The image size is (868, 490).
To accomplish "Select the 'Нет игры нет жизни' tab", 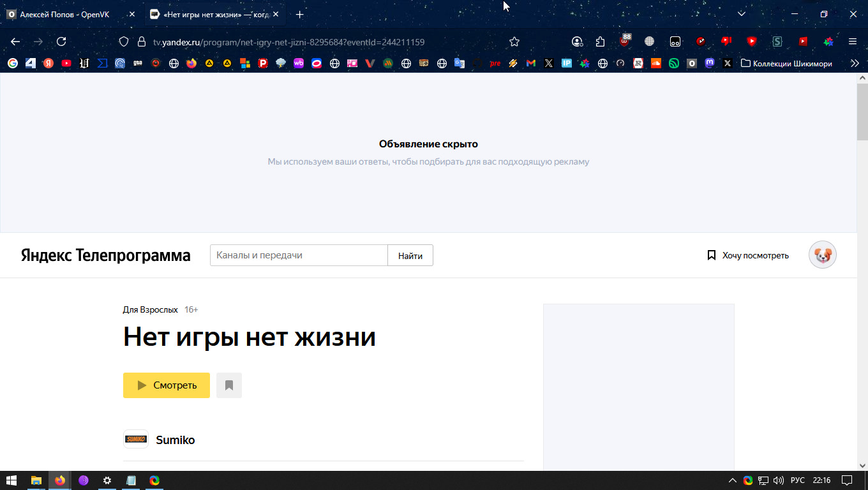I will (214, 14).
